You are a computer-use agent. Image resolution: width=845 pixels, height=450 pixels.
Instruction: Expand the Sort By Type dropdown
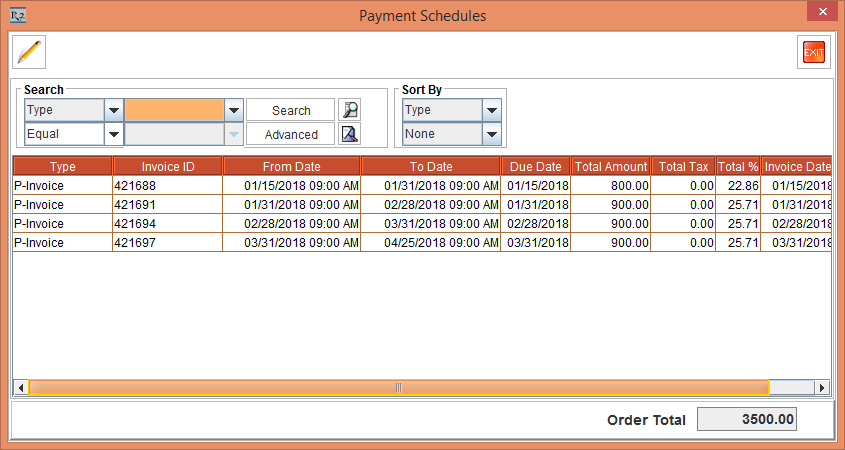pyautogui.click(x=491, y=110)
